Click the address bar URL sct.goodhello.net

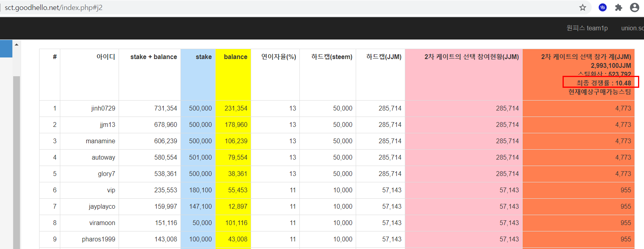pyautogui.click(x=54, y=8)
